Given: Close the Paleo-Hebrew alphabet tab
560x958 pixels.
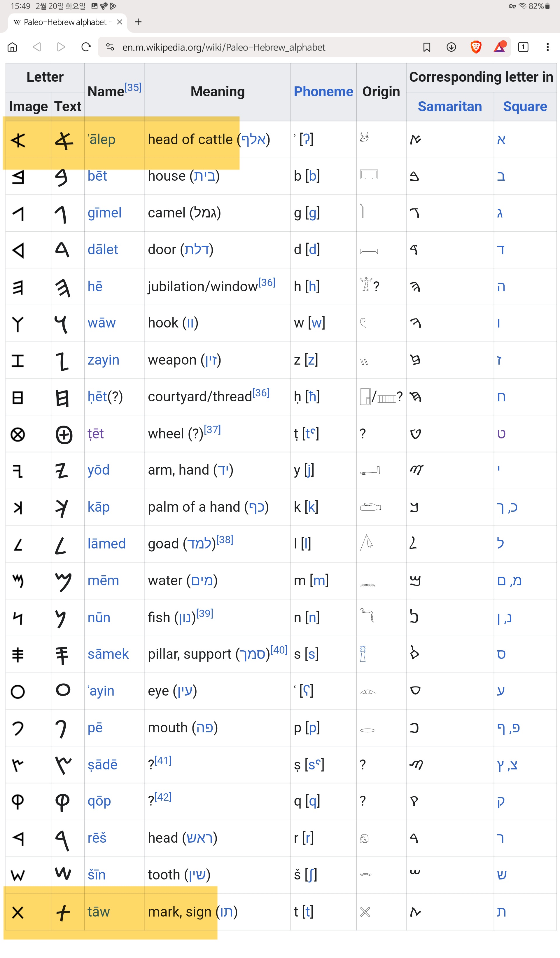Looking at the screenshot, I should pos(119,22).
